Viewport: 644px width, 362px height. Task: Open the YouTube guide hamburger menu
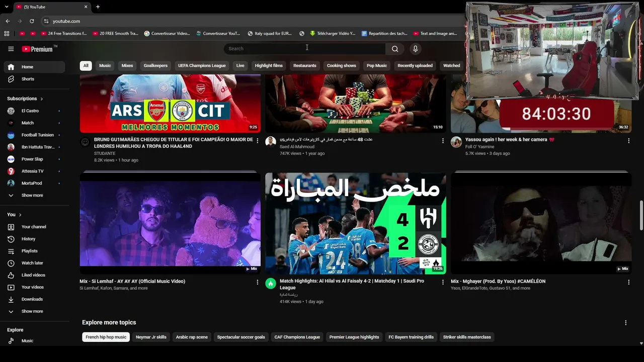coord(11,49)
